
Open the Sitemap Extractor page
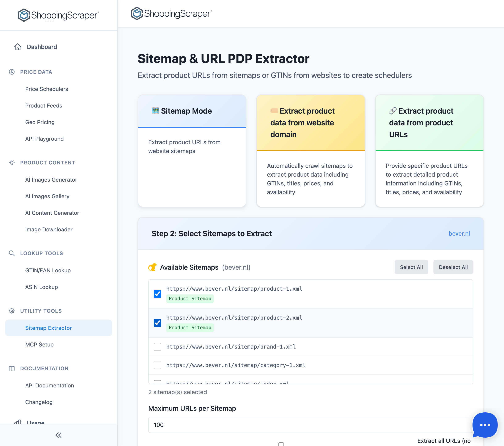tap(48, 328)
